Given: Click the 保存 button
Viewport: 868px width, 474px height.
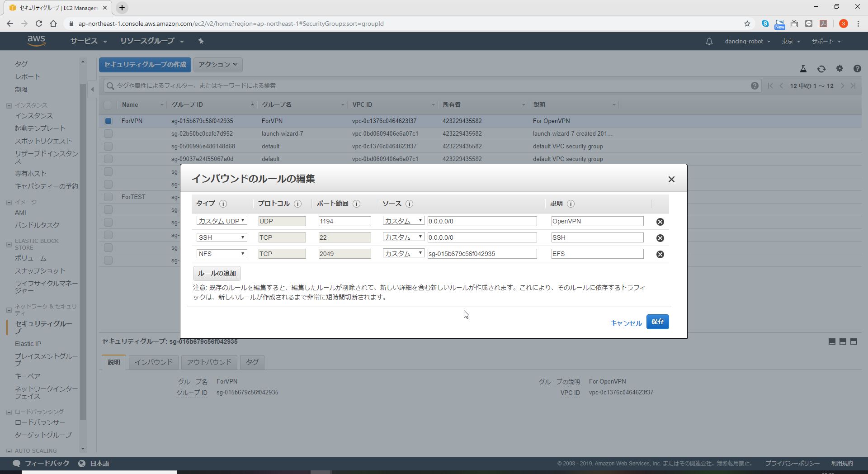Looking at the screenshot, I should (657, 322).
